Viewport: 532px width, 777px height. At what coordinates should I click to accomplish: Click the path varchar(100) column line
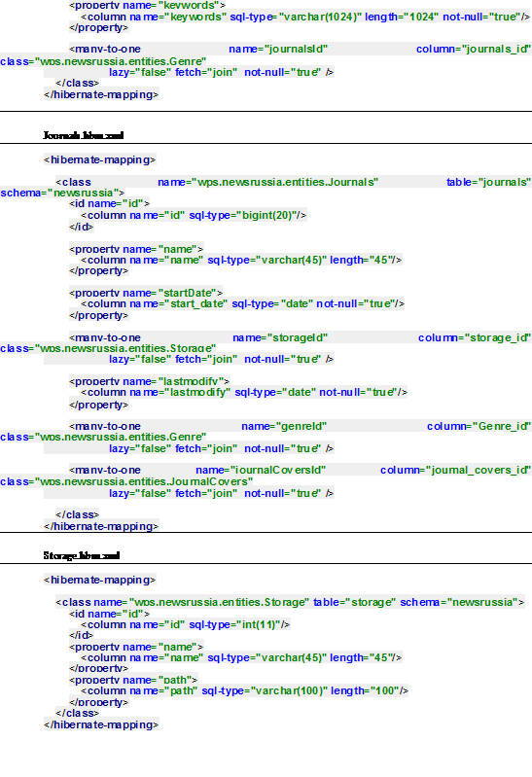pyautogui.click(x=245, y=690)
